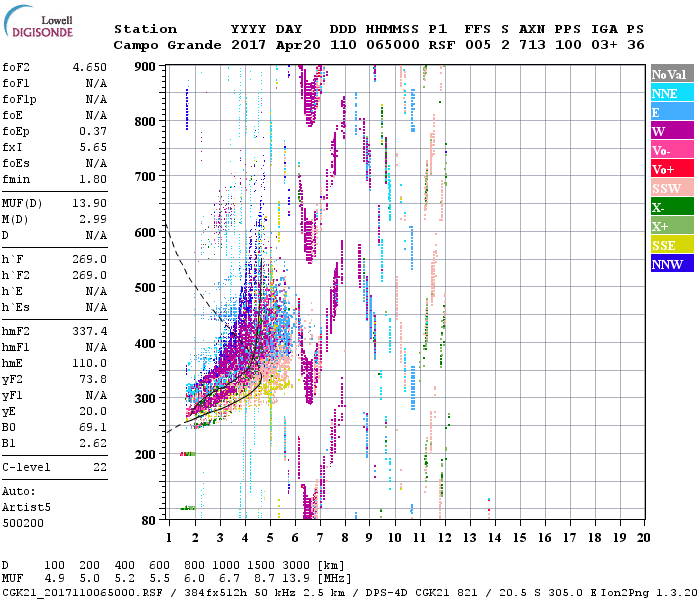Click the fxI value 5.65
This screenshot has width=700, height=600.
[x=93, y=147]
